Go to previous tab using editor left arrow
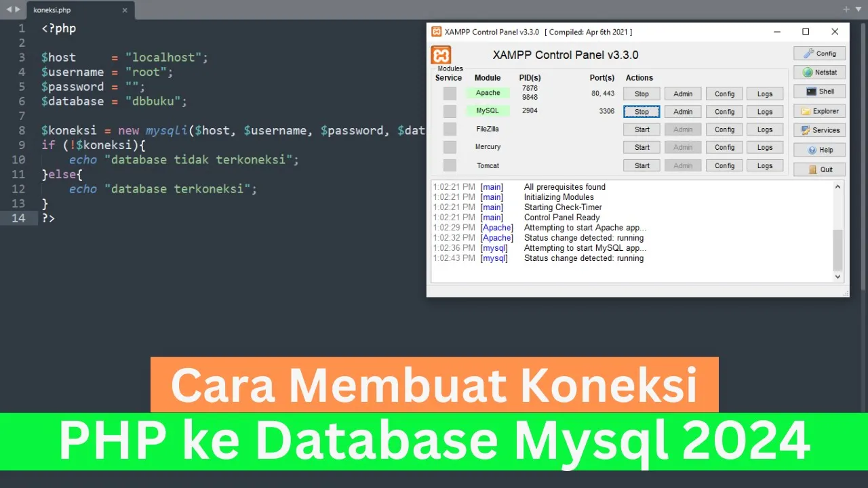The image size is (868, 488). tap(9, 9)
